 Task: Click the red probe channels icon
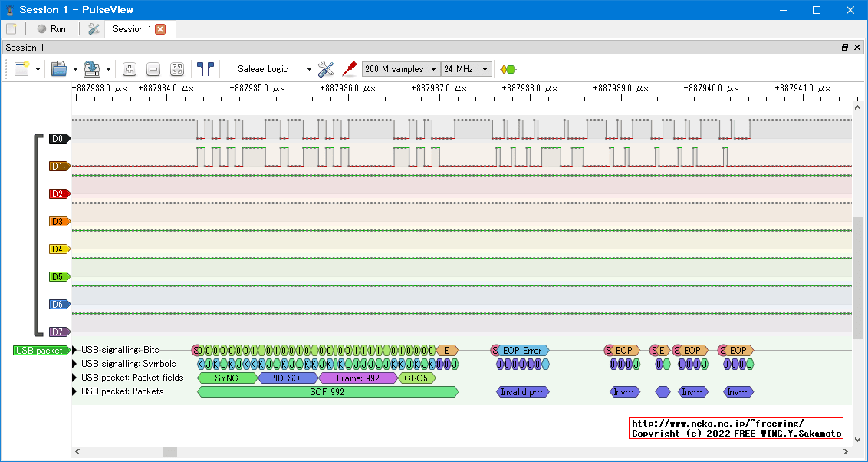click(350, 69)
